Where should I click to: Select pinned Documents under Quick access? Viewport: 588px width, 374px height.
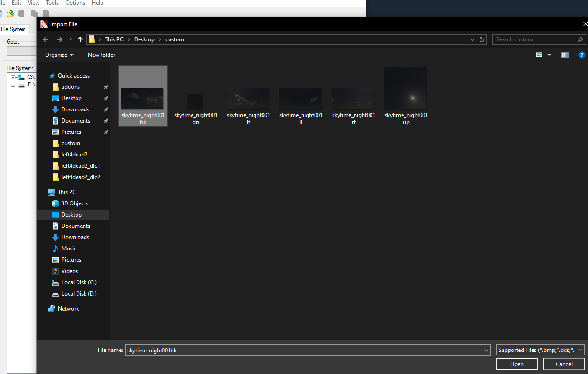76,121
